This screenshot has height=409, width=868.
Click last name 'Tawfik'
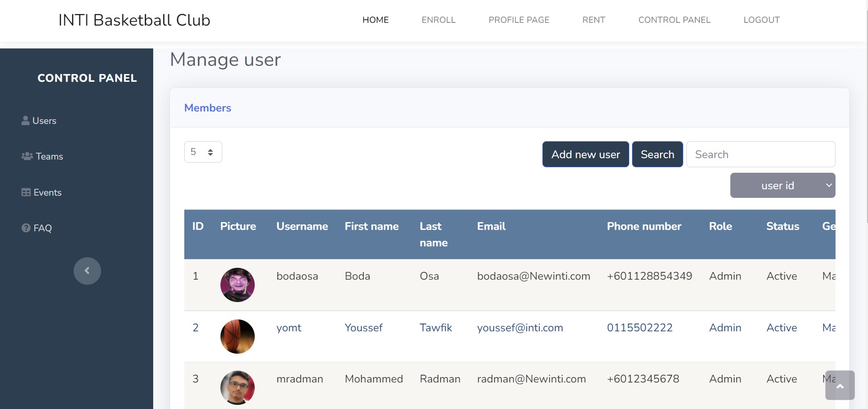click(436, 328)
